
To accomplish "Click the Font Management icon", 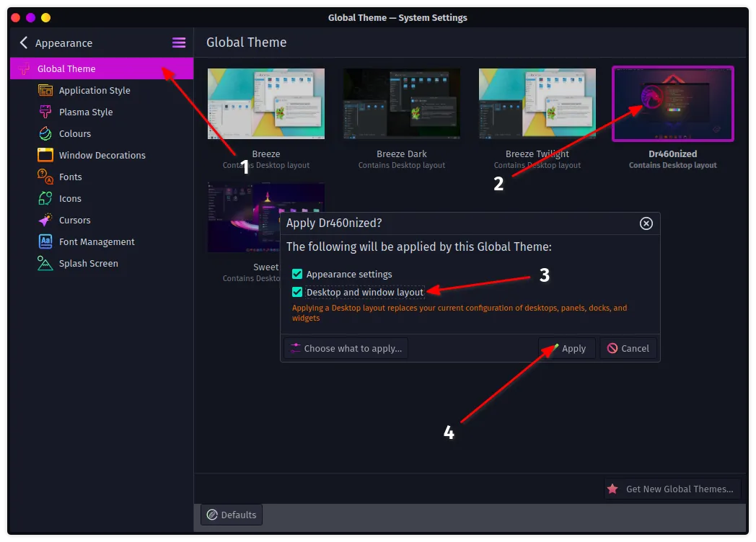I will point(45,241).
